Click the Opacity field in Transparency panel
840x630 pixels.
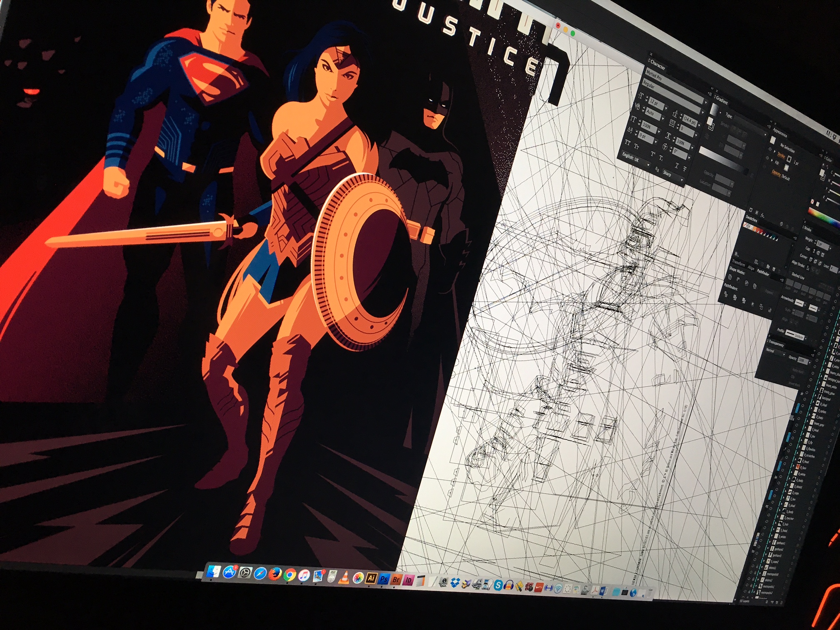pos(803,360)
